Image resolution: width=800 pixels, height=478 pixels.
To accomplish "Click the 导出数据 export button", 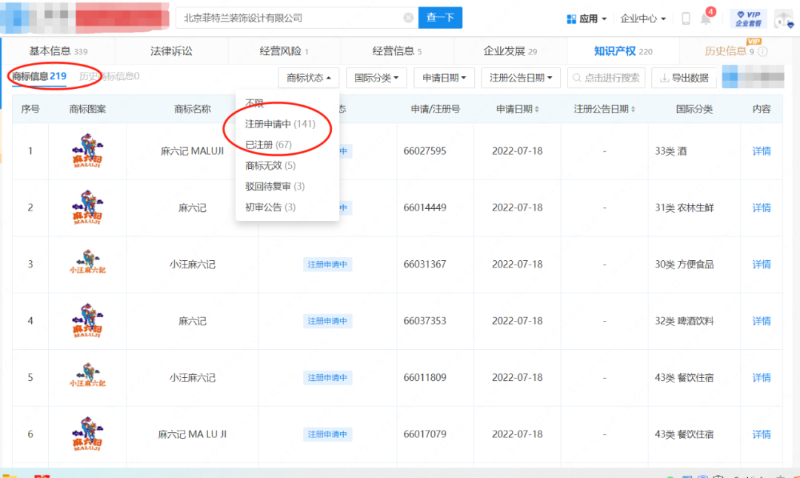I will 684,78.
